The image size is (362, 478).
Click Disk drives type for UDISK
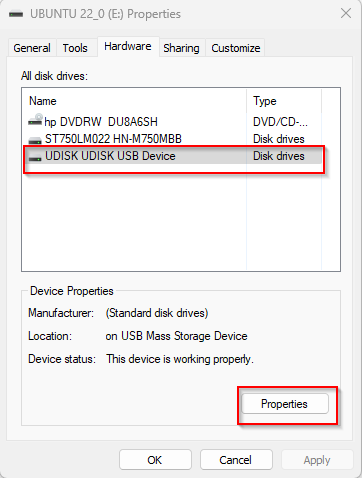[x=279, y=156]
